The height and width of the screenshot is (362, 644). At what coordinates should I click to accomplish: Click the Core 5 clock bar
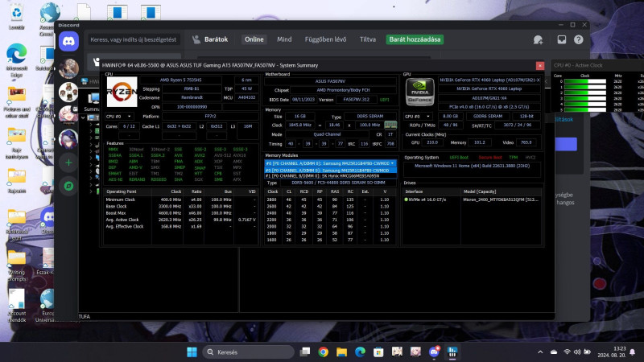tap(585, 109)
